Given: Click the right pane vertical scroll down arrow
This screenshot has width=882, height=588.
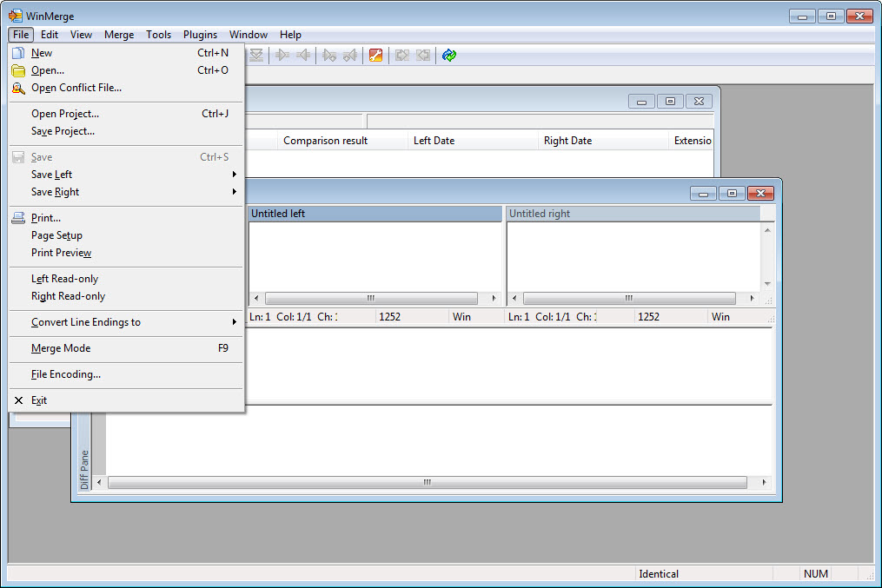Looking at the screenshot, I should tap(767, 284).
